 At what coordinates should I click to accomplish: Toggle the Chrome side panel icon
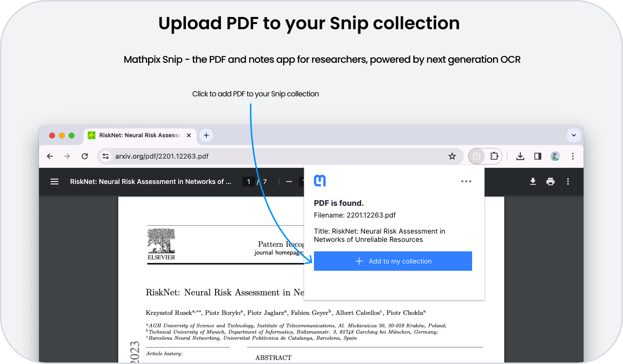pyautogui.click(x=538, y=156)
